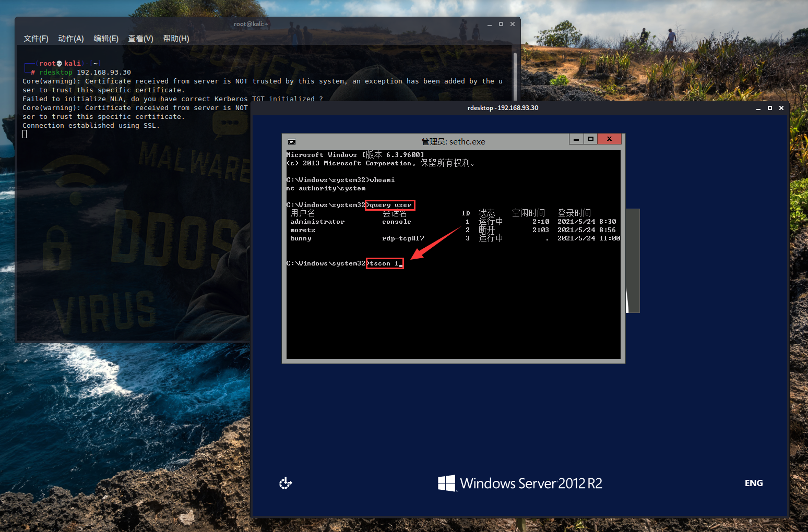This screenshot has height=532, width=808.
Task: Close the sethc.exe command prompt window
Action: (609, 139)
